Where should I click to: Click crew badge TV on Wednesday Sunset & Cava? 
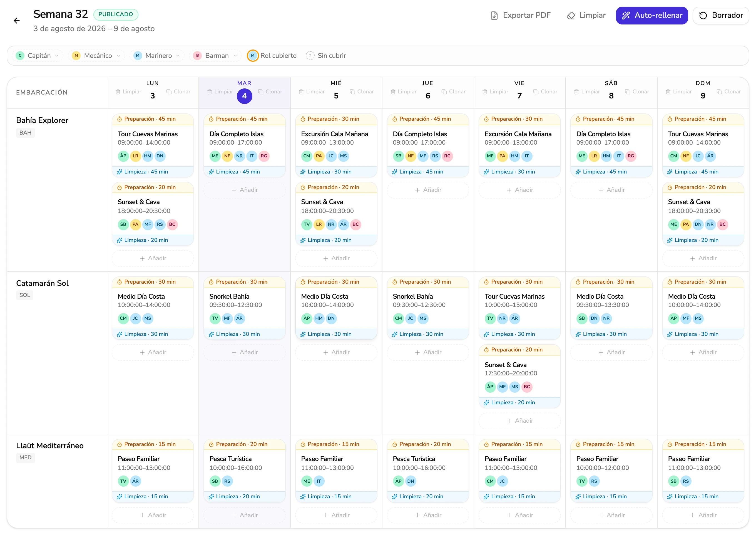click(x=307, y=224)
